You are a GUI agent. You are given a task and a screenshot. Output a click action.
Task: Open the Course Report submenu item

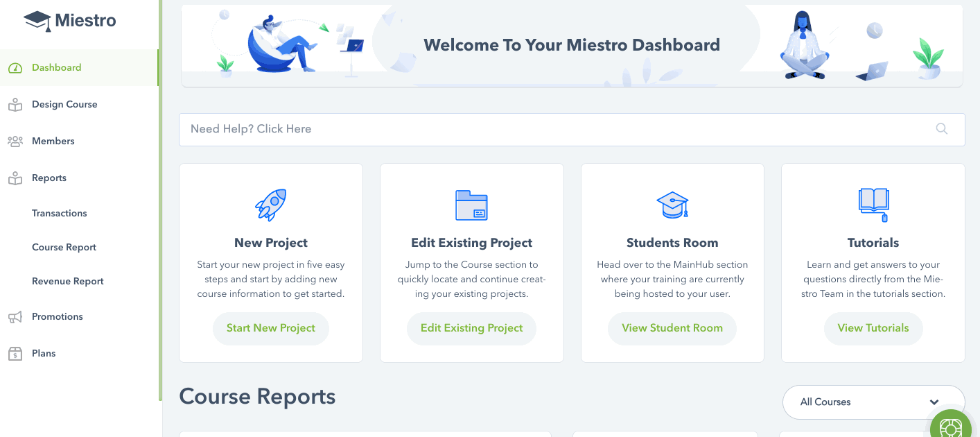64,248
